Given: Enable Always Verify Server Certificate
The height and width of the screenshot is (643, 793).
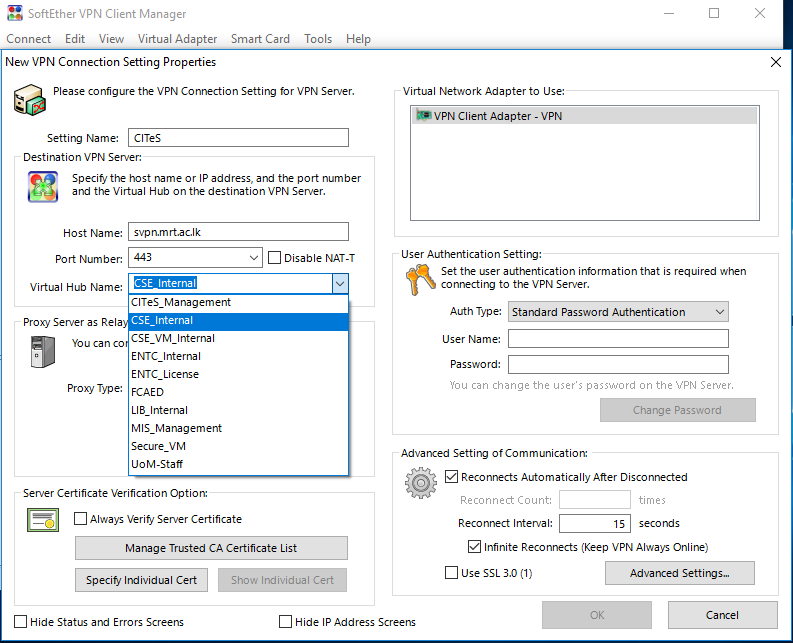Looking at the screenshot, I should tap(80, 519).
